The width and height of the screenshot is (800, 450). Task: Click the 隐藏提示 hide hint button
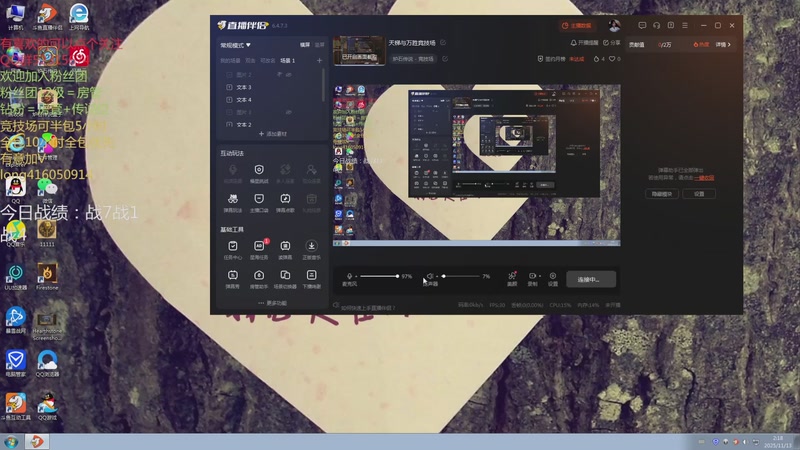coord(662,194)
